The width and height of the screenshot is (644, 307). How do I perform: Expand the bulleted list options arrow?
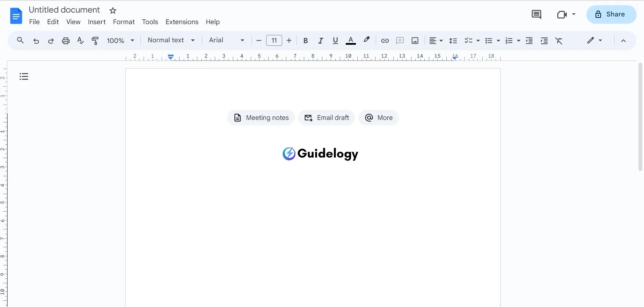(x=498, y=41)
